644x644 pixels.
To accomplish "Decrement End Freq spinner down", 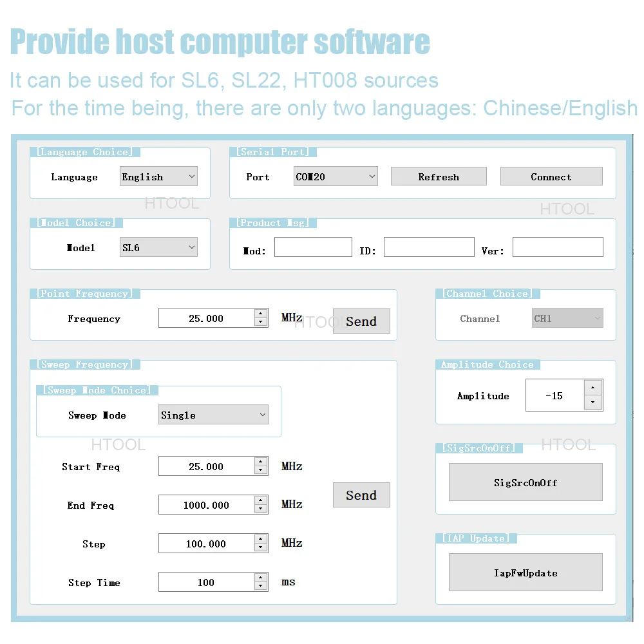I will [x=260, y=509].
